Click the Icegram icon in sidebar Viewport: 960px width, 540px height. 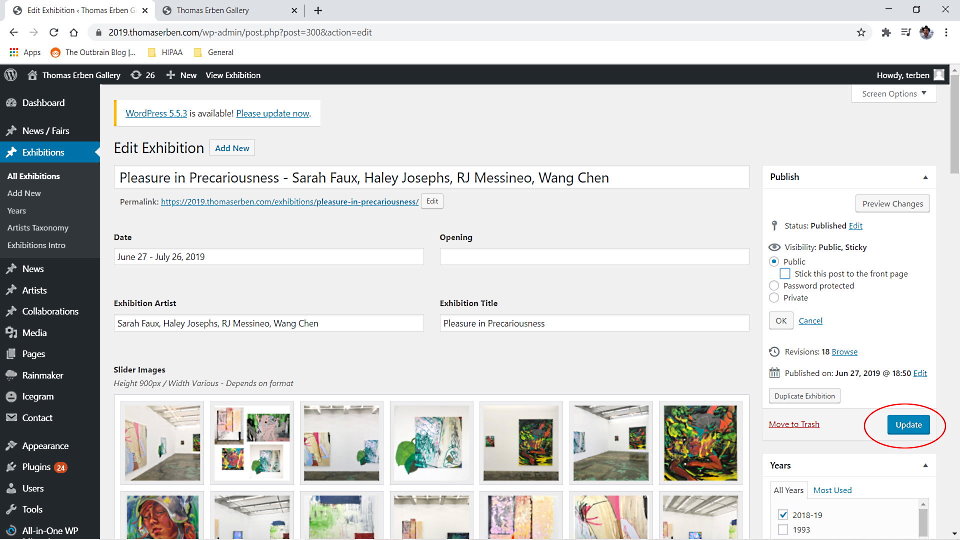click(x=11, y=396)
